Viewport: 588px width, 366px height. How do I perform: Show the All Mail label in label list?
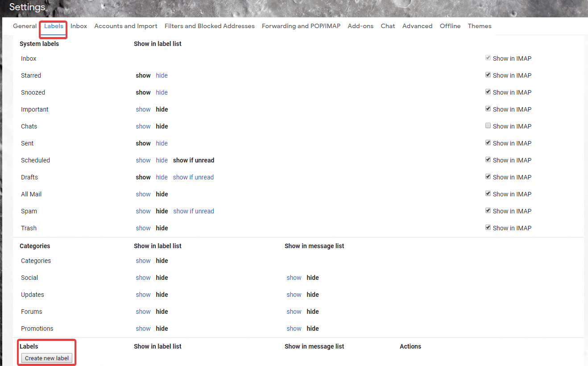143,194
